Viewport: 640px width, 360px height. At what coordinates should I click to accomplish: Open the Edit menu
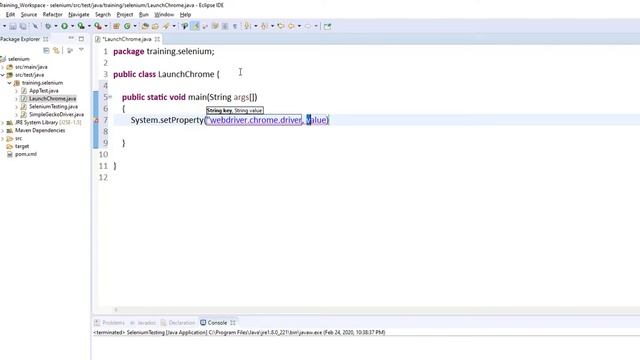click(10, 14)
